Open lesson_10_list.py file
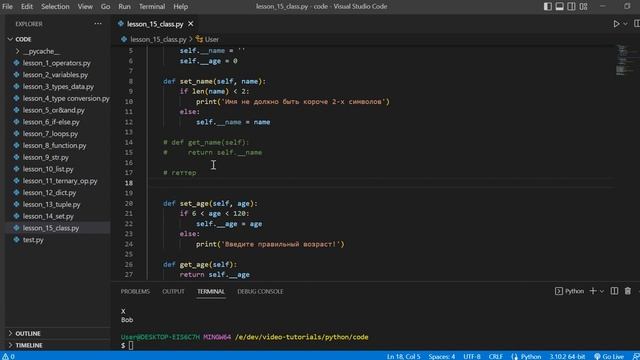 click(48, 169)
